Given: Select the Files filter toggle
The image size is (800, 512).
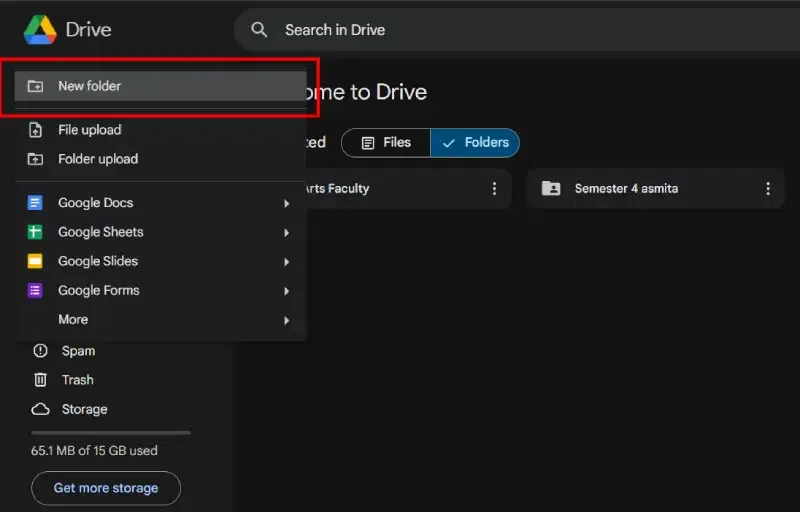Looking at the screenshot, I should coord(386,143).
